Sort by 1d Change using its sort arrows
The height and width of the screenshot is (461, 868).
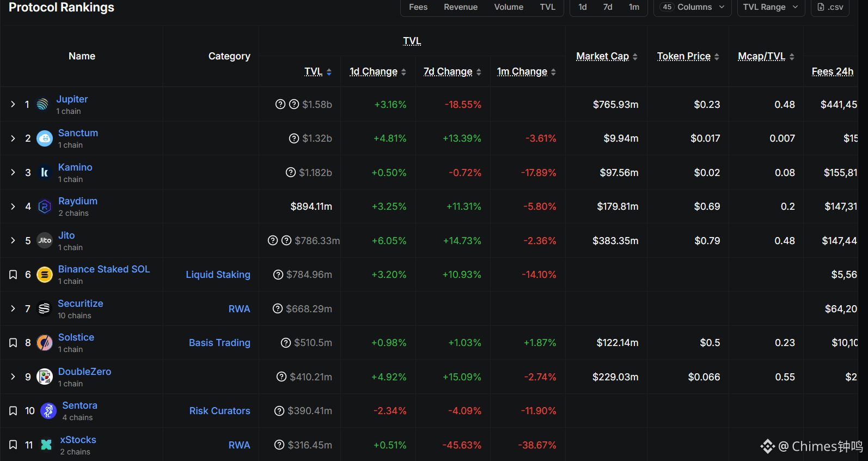[x=404, y=72]
